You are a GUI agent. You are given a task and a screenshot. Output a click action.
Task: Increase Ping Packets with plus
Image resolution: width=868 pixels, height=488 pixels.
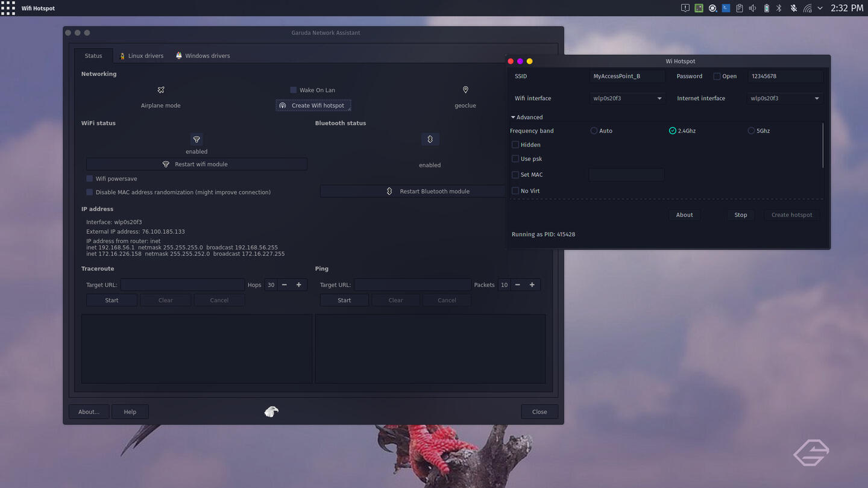(x=532, y=285)
